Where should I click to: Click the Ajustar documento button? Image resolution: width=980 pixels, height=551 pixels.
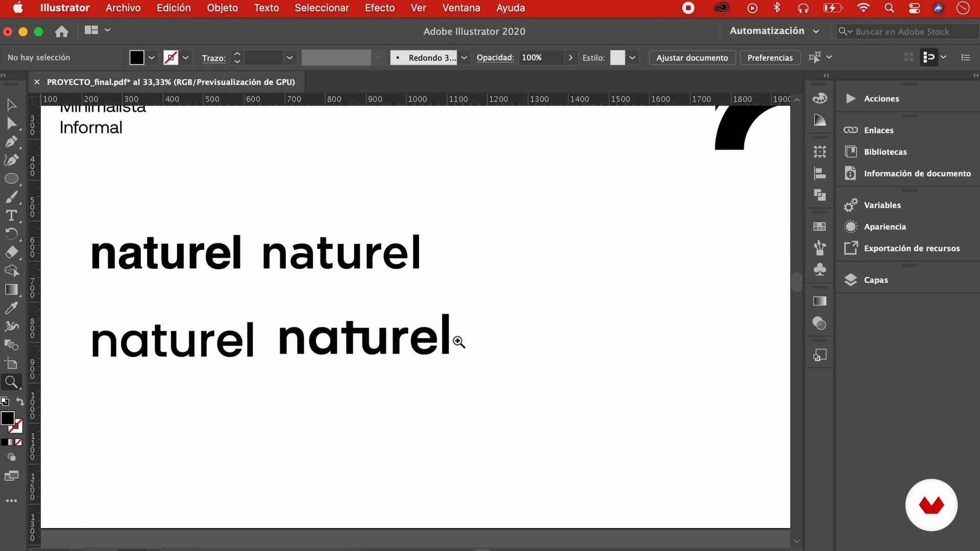coord(692,58)
